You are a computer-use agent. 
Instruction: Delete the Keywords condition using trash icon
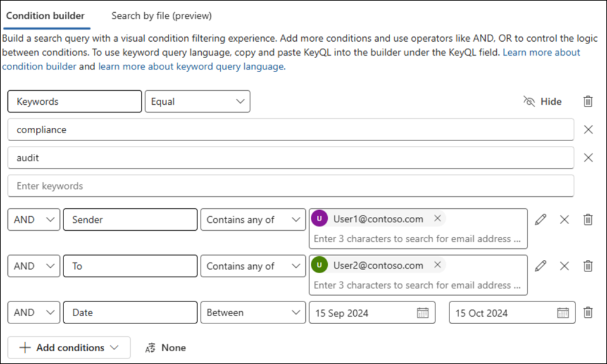coord(587,101)
